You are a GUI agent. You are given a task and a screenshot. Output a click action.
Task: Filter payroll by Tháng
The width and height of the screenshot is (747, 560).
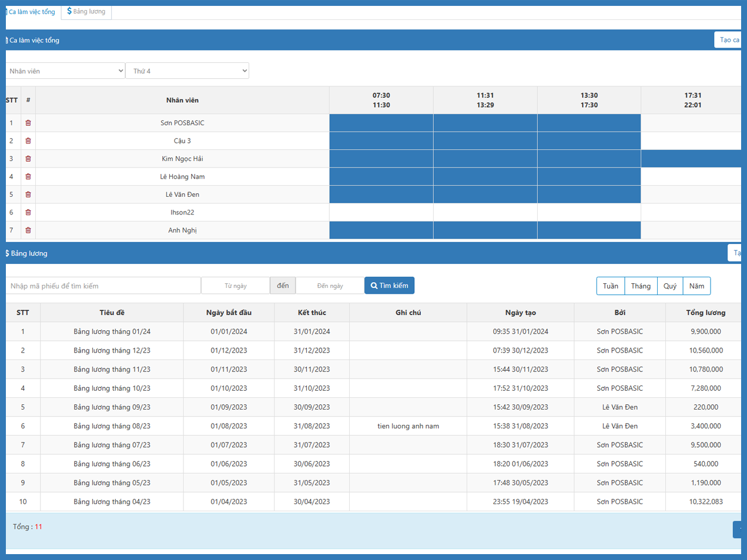[x=641, y=286]
